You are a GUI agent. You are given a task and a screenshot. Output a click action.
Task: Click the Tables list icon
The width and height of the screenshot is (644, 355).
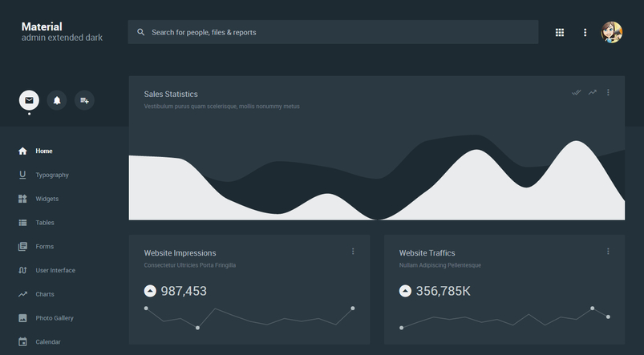point(22,223)
